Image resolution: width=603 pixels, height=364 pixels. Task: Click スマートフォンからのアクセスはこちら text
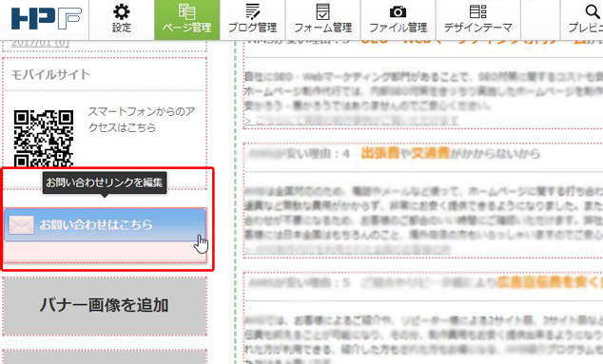coord(141,120)
